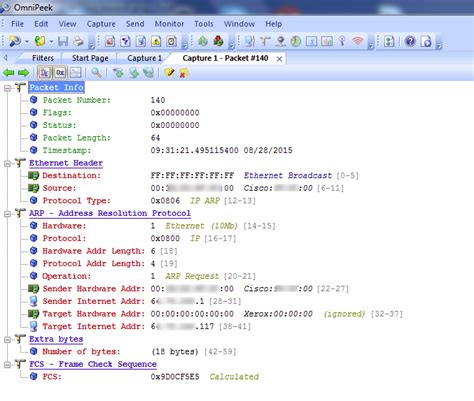Image resolution: width=474 pixels, height=401 pixels.
Task: Open the Window menu
Action: [x=239, y=24]
